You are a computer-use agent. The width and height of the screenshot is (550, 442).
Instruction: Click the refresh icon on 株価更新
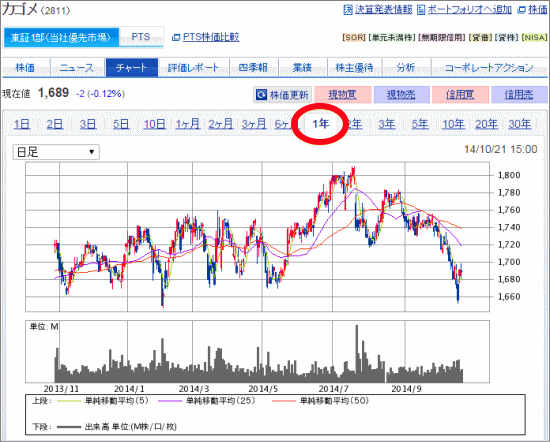(x=261, y=95)
